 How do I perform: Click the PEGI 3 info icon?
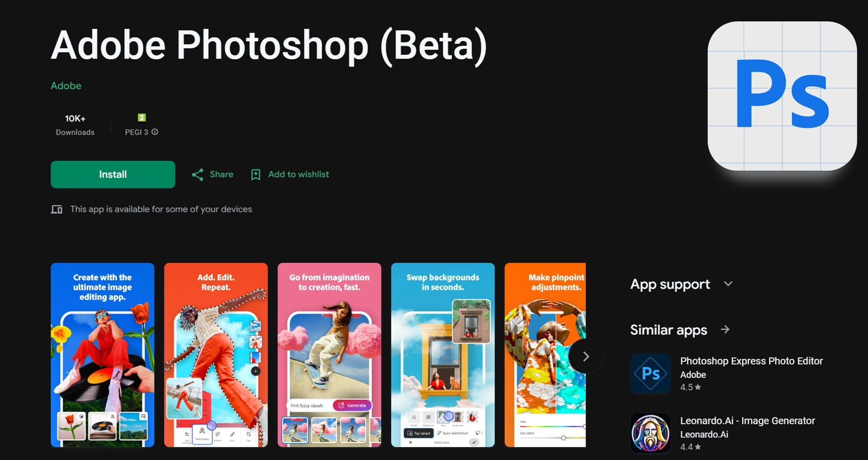[155, 132]
